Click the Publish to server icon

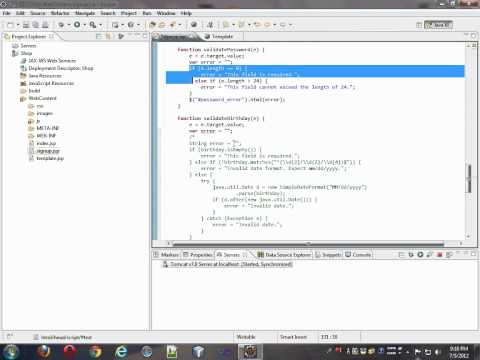coord(449,255)
